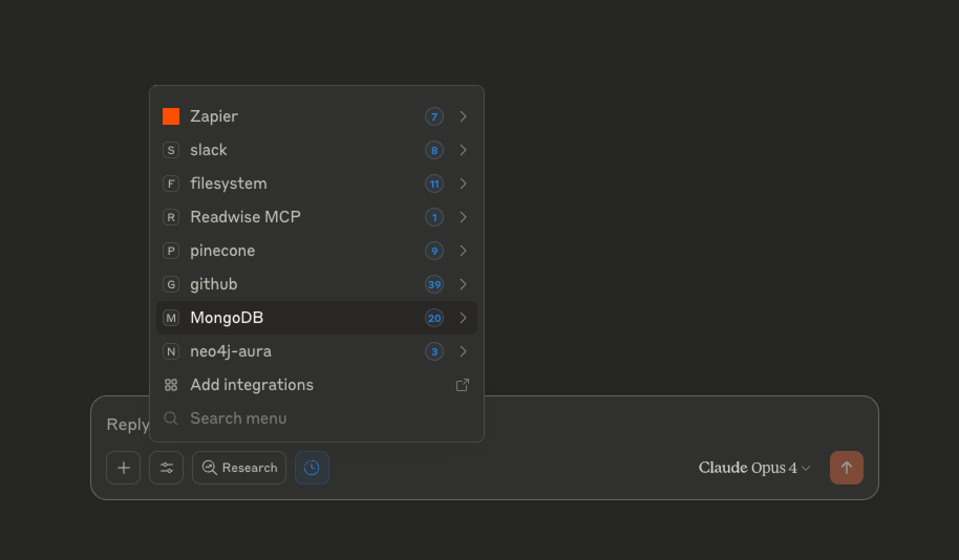The height and width of the screenshot is (560, 959).
Task: Click the Add integrations grid icon
Action: pyautogui.click(x=171, y=385)
